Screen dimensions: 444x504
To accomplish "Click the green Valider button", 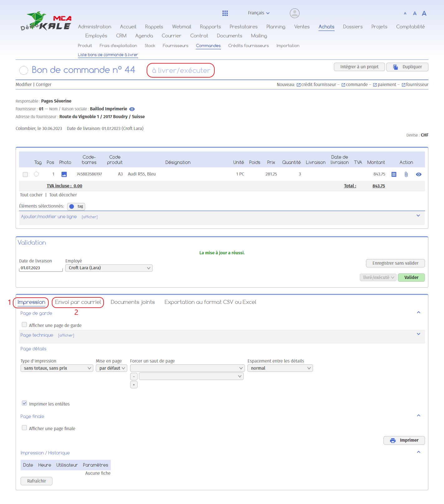I will pos(411,277).
